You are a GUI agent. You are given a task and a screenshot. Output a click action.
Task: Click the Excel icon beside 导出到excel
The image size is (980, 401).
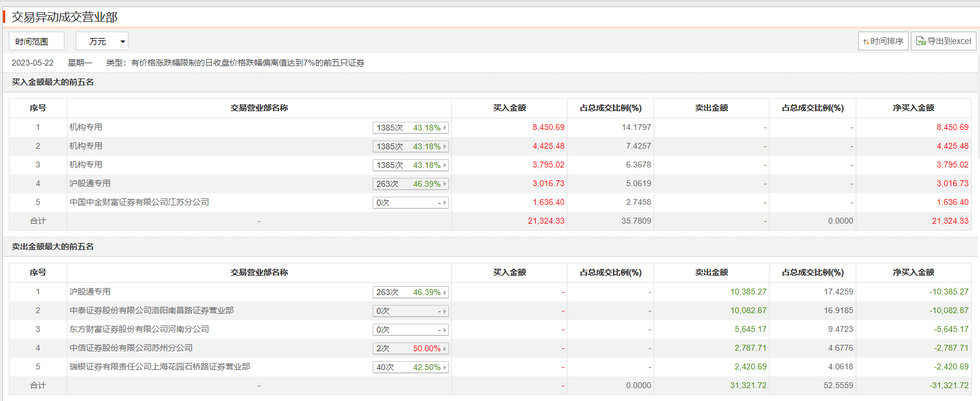coord(921,41)
